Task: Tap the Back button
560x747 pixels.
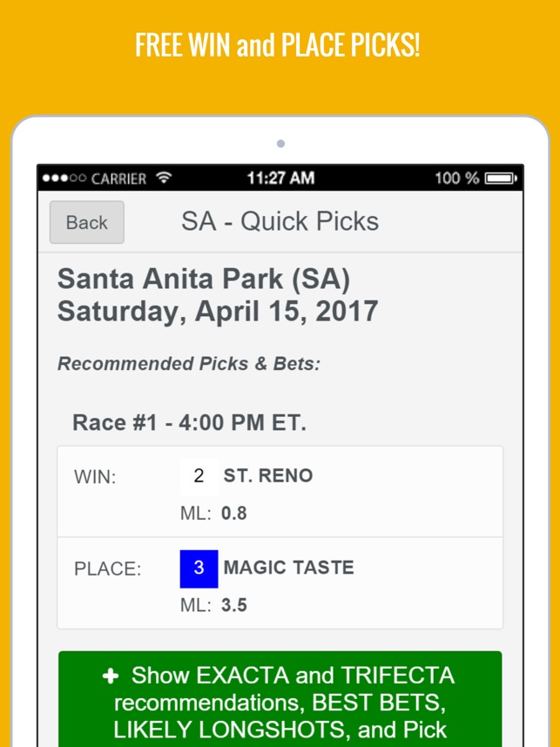Action: click(x=86, y=223)
